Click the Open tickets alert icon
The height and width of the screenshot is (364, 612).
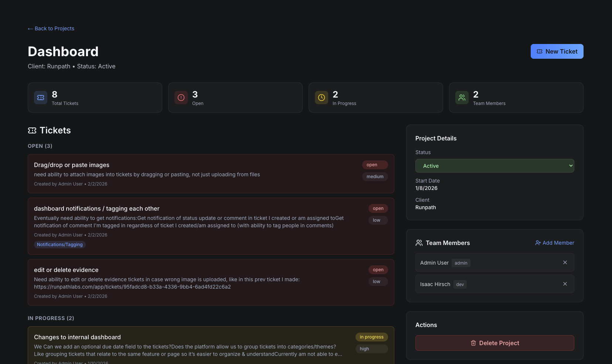pos(181,98)
